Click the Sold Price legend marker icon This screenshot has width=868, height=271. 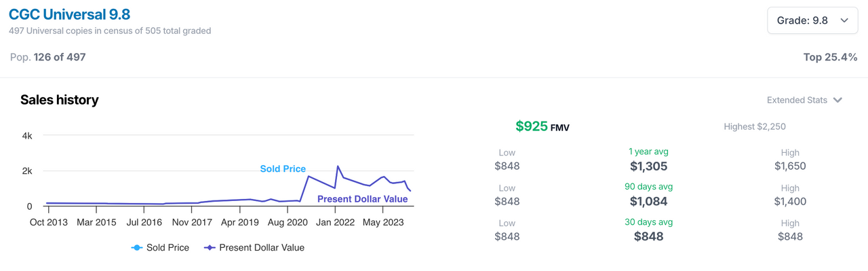point(137,248)
